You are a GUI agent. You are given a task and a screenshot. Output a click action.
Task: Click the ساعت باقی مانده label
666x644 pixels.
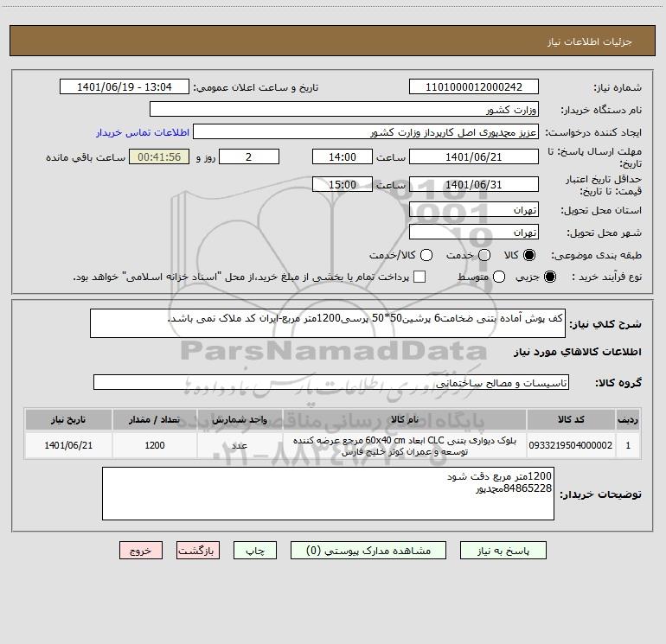(x=86, y=157)
